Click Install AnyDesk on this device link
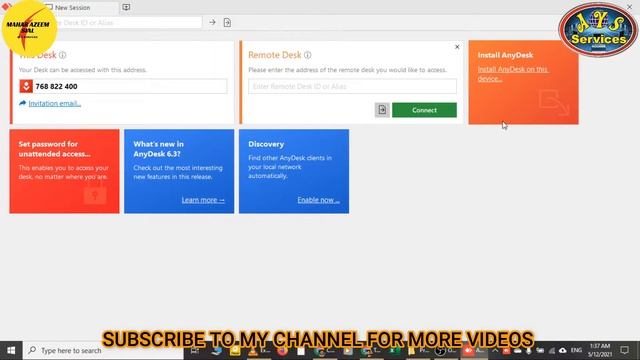This screenshot has width=640, height=360. 513,74
